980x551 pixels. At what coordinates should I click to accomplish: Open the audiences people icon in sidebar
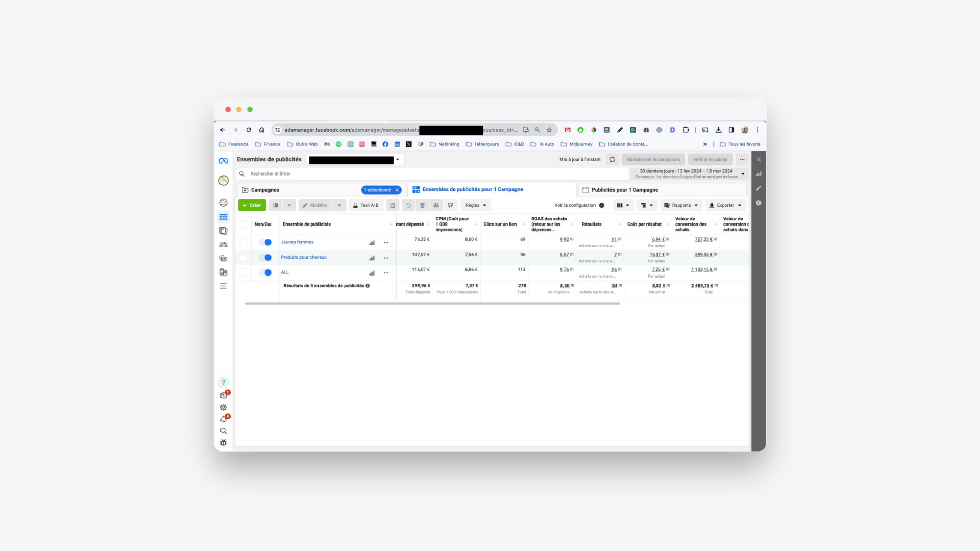coord(223,244)
